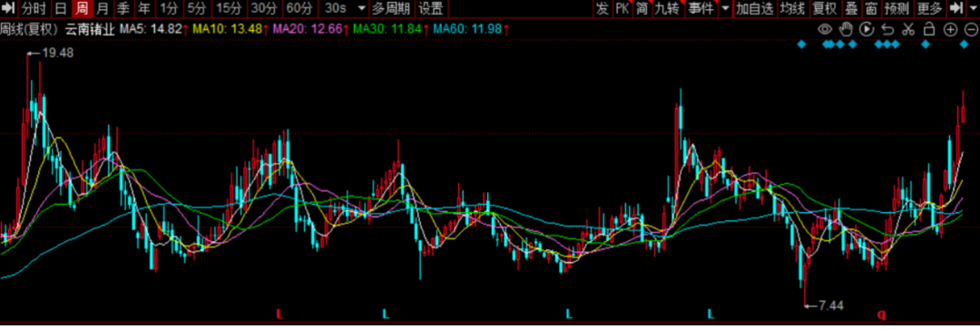Switch to the 日 daily period tab

coord(61,8)
